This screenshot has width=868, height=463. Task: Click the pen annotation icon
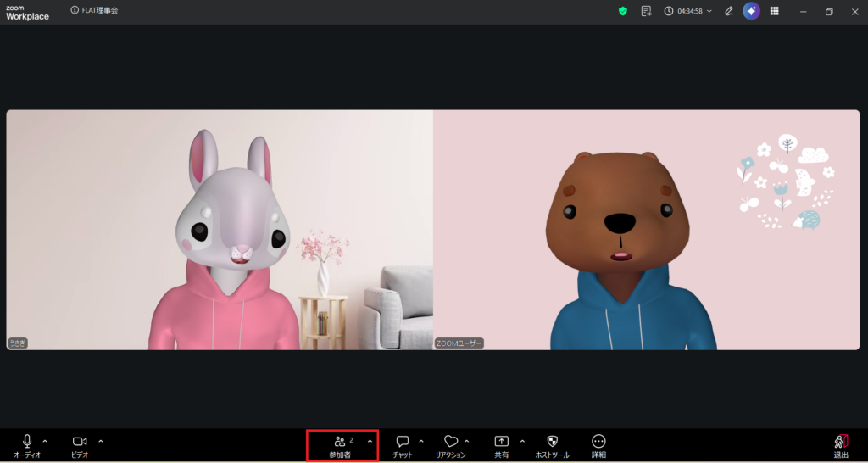coord(729,11)
